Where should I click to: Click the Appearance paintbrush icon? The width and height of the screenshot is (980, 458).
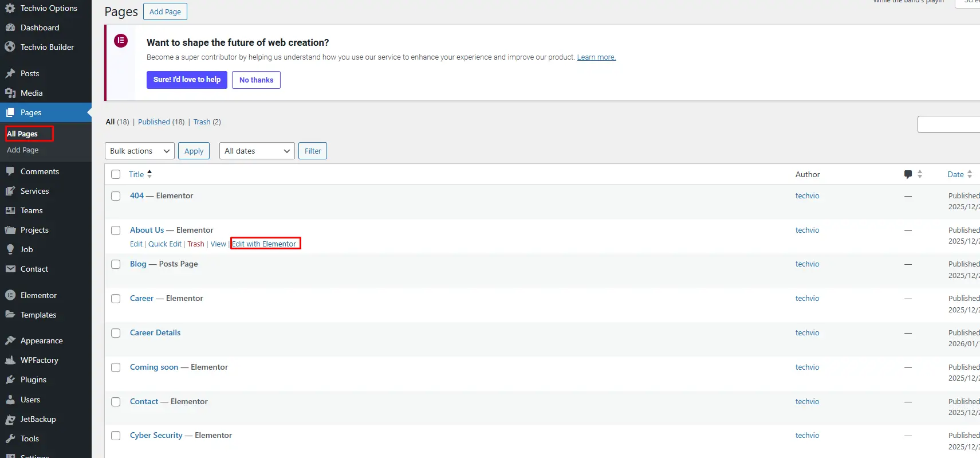tap(10, 340)
